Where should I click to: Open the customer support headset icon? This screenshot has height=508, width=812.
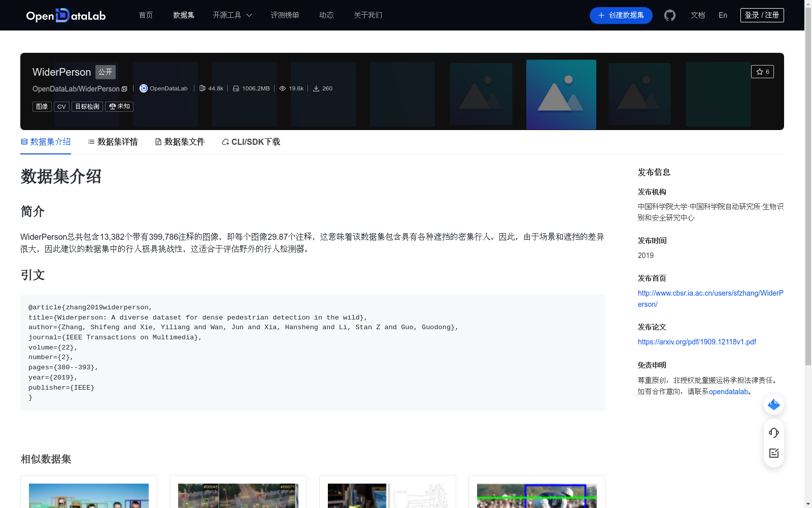tap(774, 433)
